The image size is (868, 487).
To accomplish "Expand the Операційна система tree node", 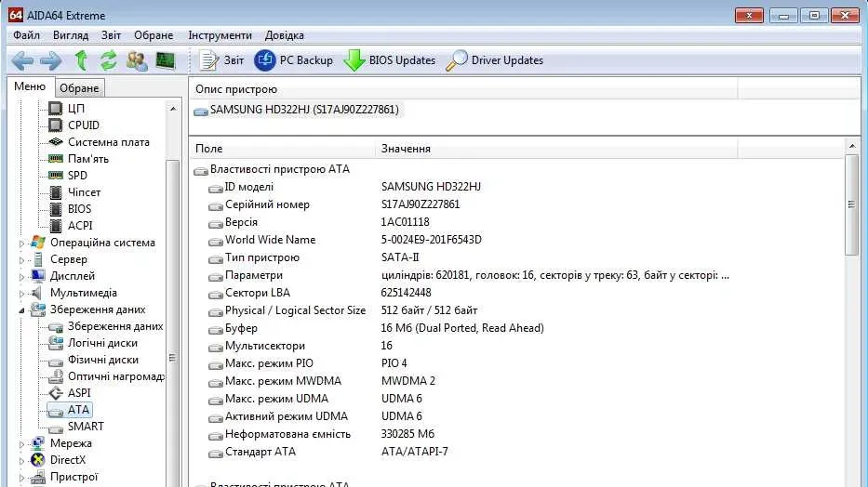I will pyautogui.click(x=22, y=243).
